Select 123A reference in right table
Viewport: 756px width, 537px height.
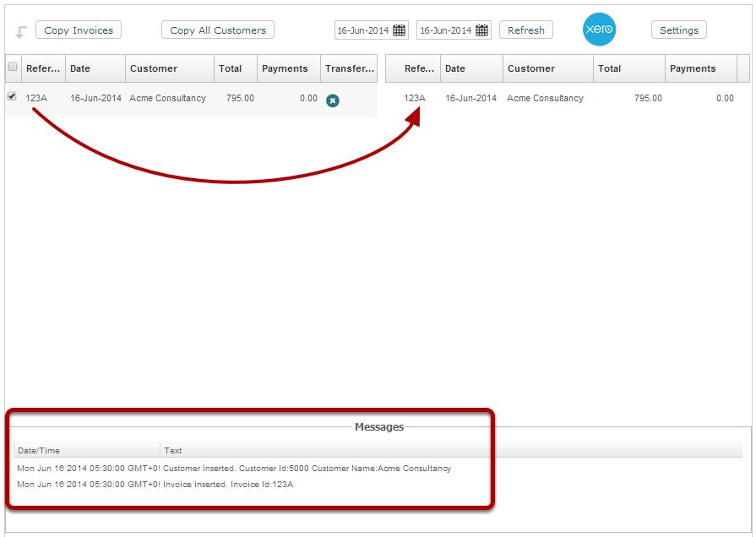point(415,98)
